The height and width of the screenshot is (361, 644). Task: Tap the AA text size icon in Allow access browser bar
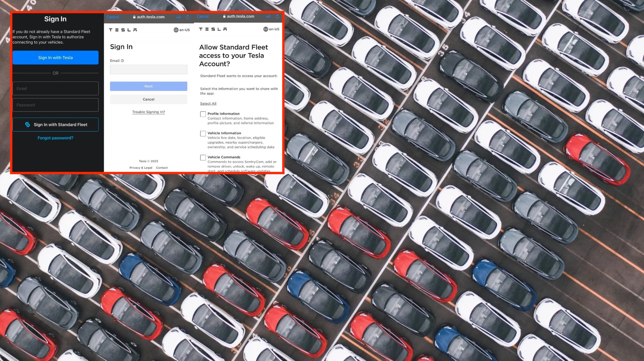coord(268,16)
